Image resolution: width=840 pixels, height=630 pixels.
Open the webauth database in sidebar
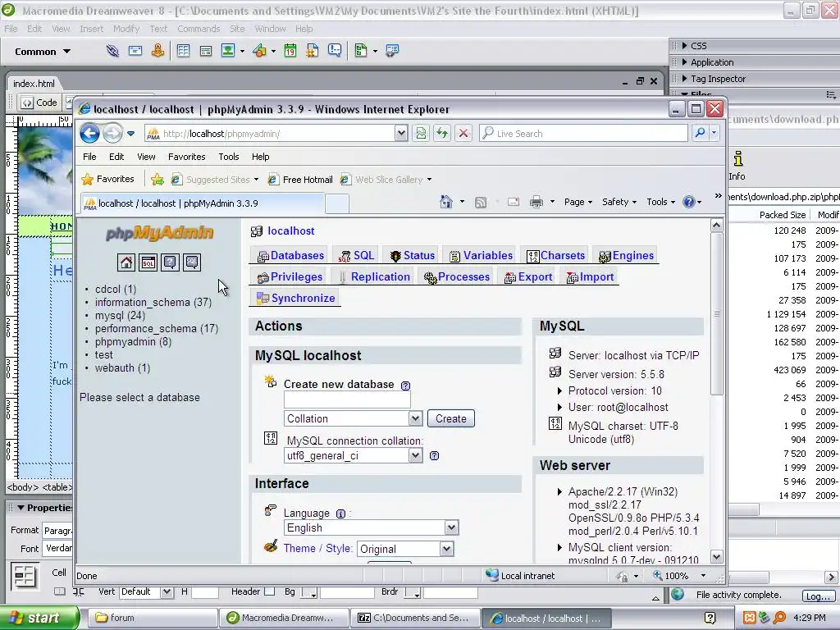pyautogui.click(x=123, y=368)
